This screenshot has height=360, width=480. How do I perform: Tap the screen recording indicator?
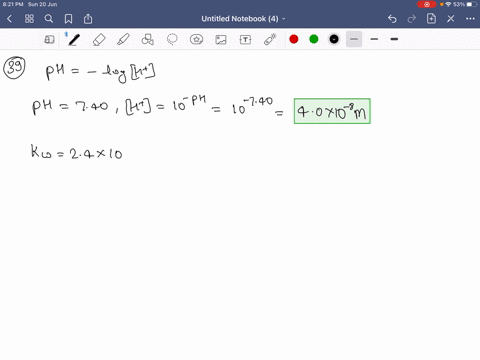click(x=426, y=4)
